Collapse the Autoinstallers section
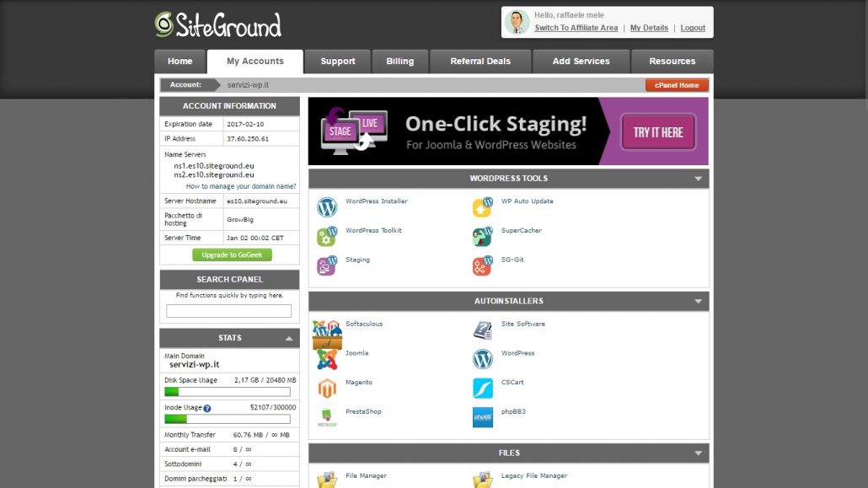Screen dimensions: 868x488 pyautogui.click(x=698, y=302)
